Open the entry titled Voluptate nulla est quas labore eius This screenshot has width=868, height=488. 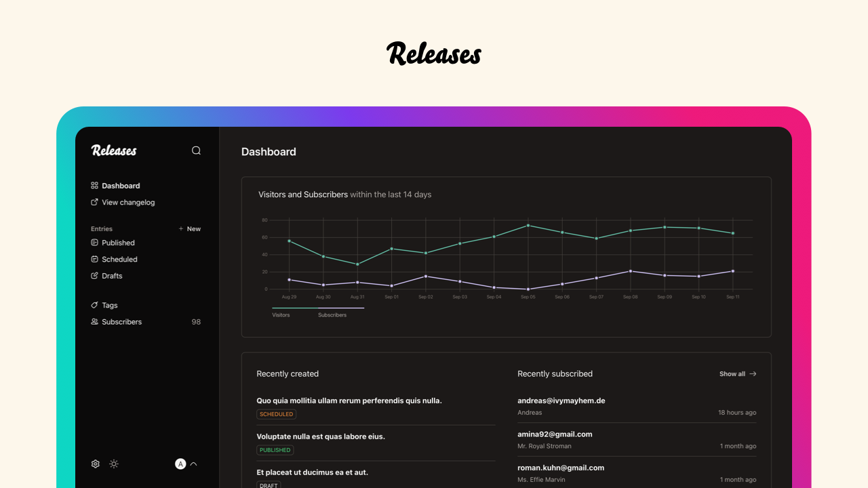tap(320, 436)
